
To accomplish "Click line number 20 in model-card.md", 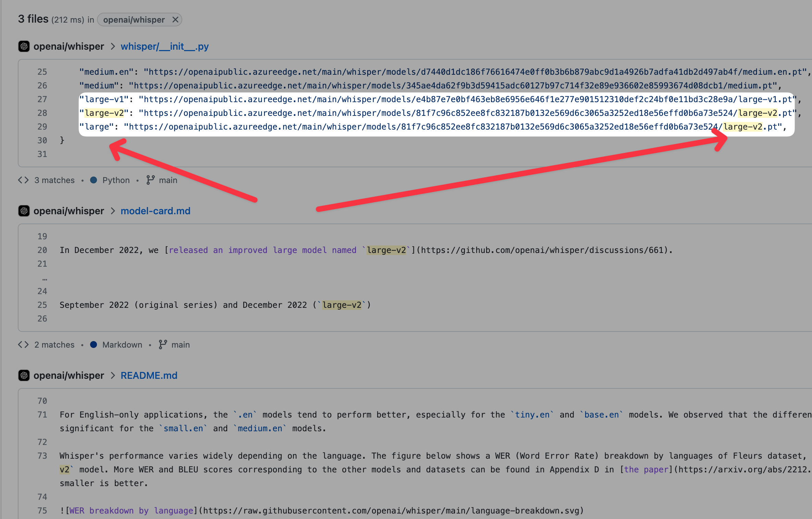I will 42,250.
